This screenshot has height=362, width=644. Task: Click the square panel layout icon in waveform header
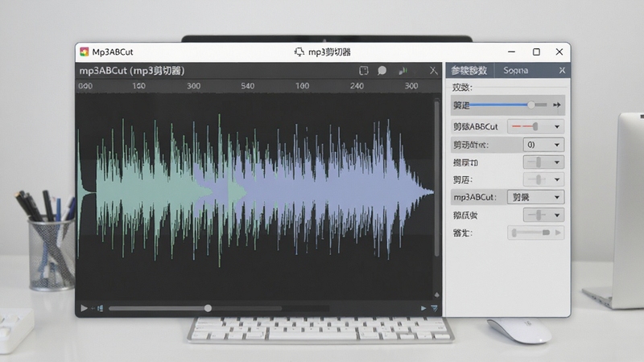(364, 71)
